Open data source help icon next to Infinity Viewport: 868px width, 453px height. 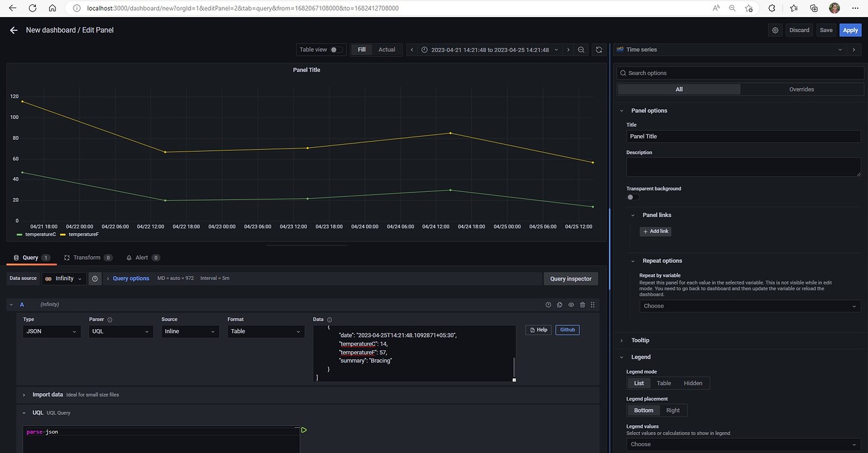95,279
